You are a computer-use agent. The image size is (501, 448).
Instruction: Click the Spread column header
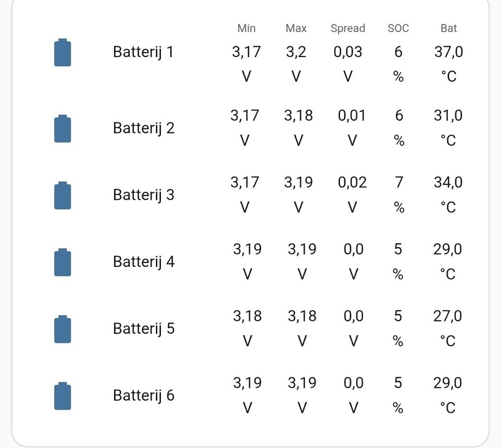(348, 28)
